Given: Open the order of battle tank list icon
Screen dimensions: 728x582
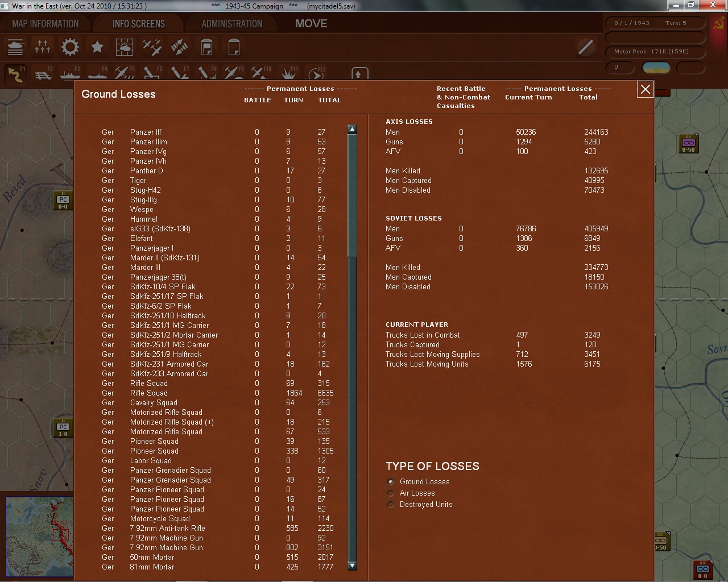Looking at the screenshot, I should tap(15, 47).
